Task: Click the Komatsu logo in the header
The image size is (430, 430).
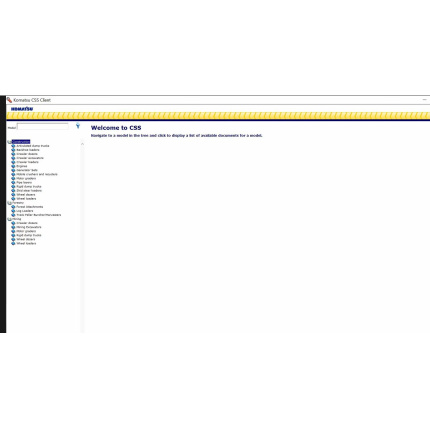Action: pos(22,109)
